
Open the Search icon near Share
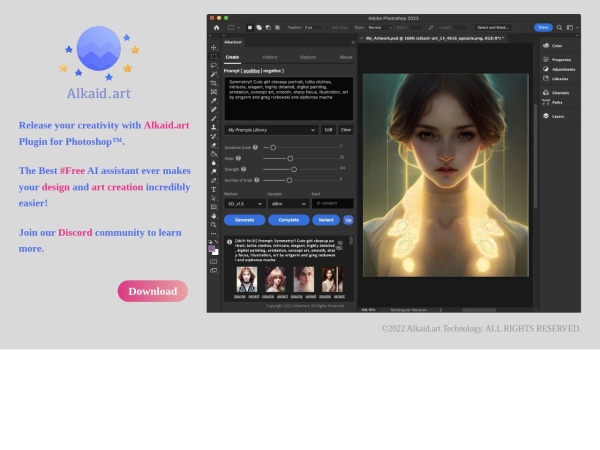point(560,27)
